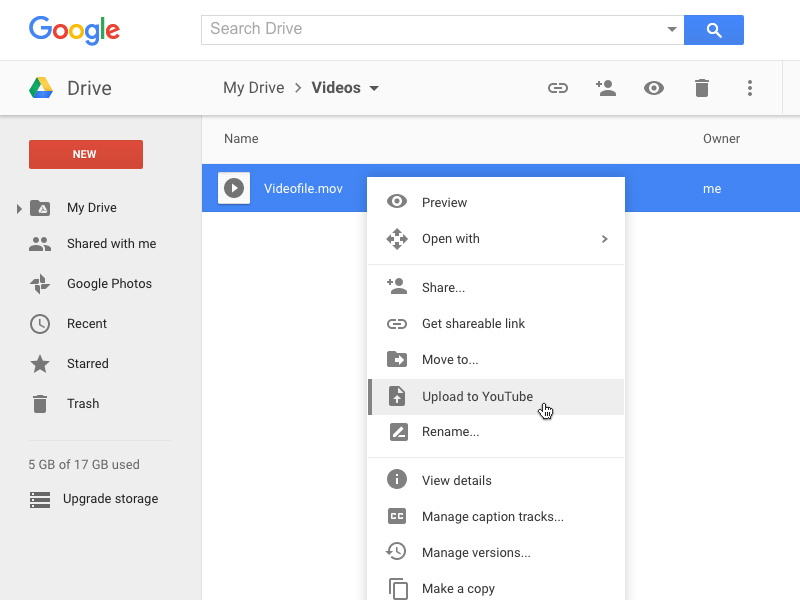This screenshot has height=600, width=800.
Task: Click the Starred star icon
Action: tap(40, 364)
